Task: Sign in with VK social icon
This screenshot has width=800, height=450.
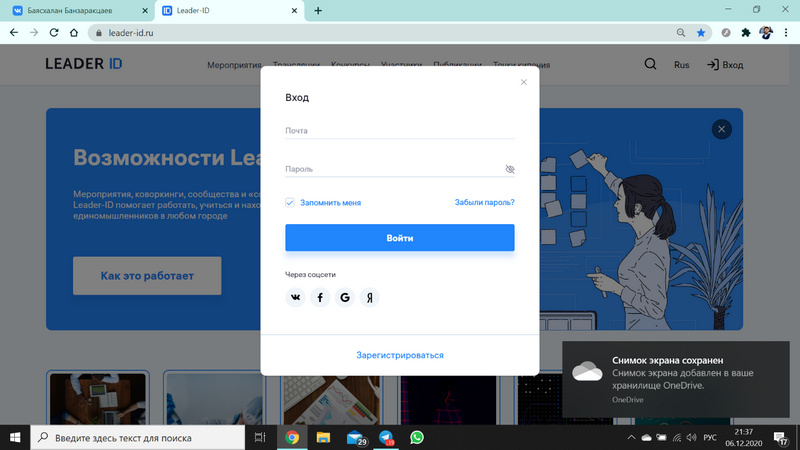Action: coord(295,297)
